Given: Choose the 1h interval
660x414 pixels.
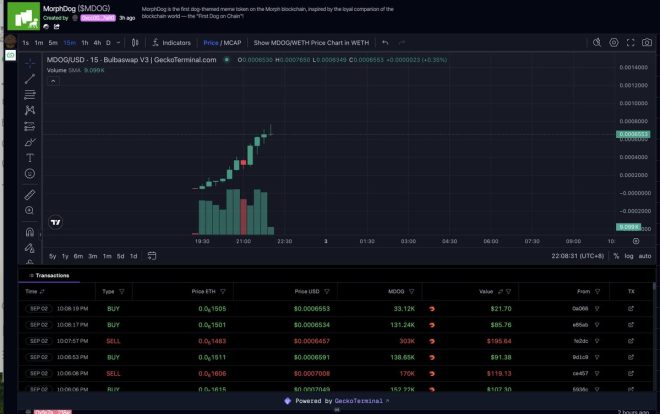Looking at the screenshot, I should [x=85, y=42].
